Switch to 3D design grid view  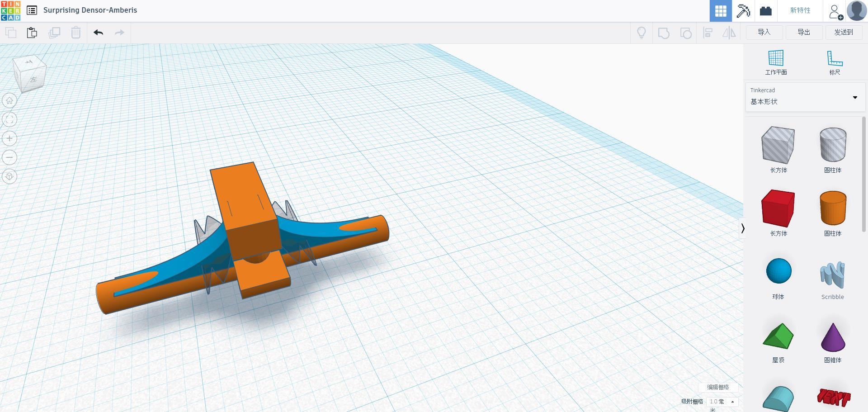click(721, 10)
